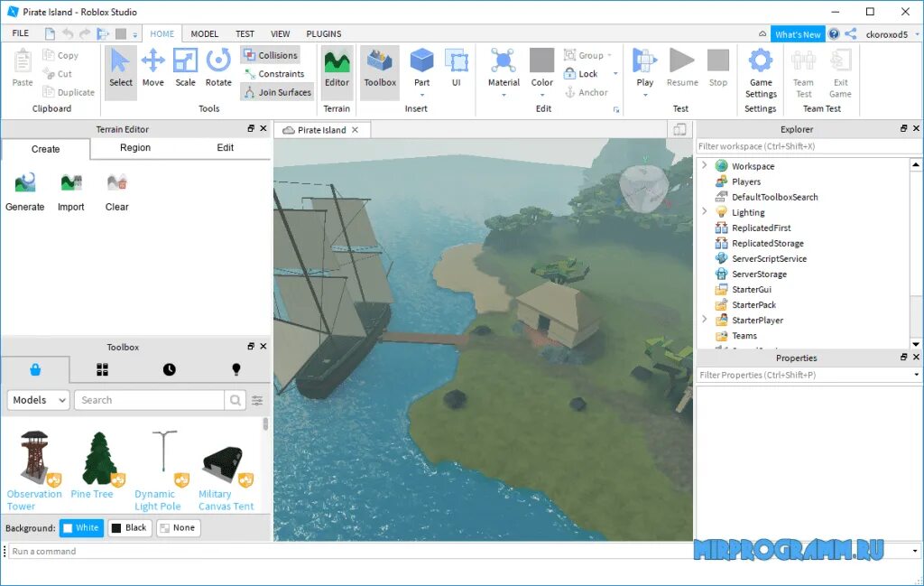Open toolbox search filter options
The width and height of the screenshot is (924, 586).
[x=257, y=400]
